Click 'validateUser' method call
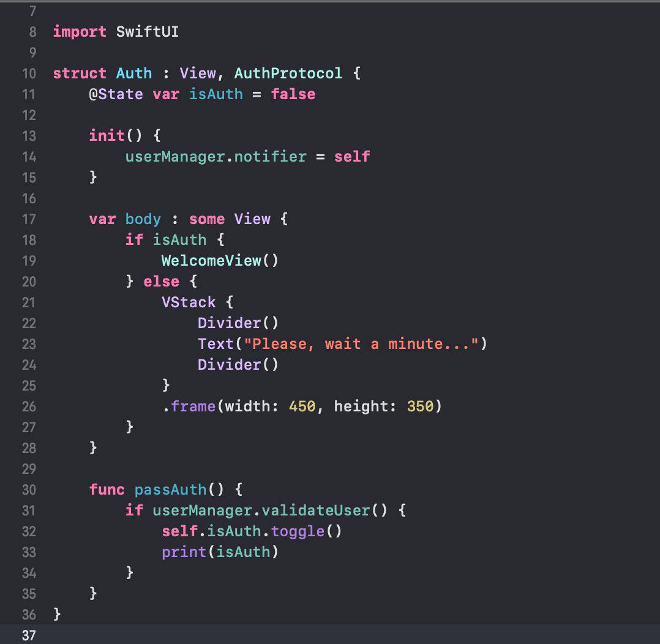Screen dimensions: 660x644 click(x=315, y=510)
